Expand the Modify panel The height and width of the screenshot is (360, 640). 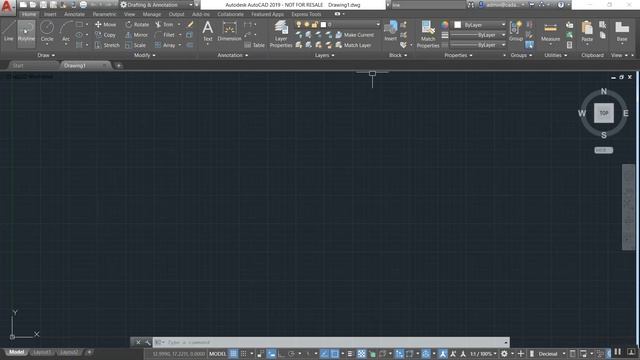pos(144,55)
